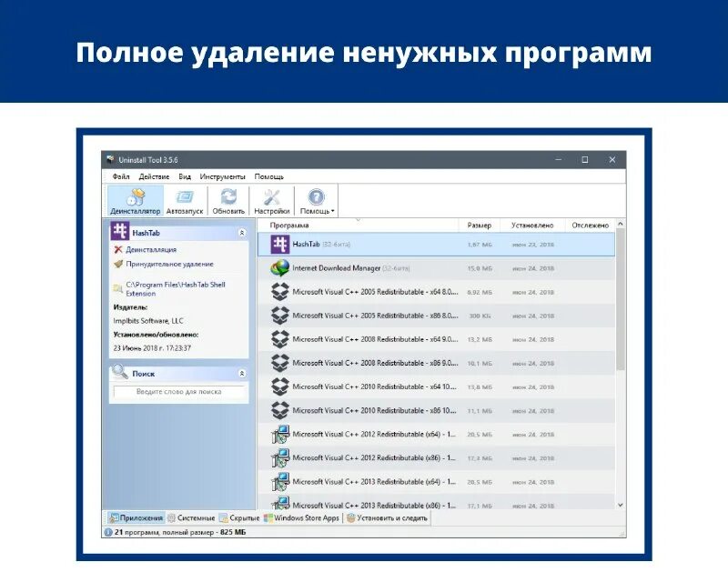This screenshot has height=582, width=728.
Task: Click the red X Деинсталляция icon
Action: click(x=118, y=248)
